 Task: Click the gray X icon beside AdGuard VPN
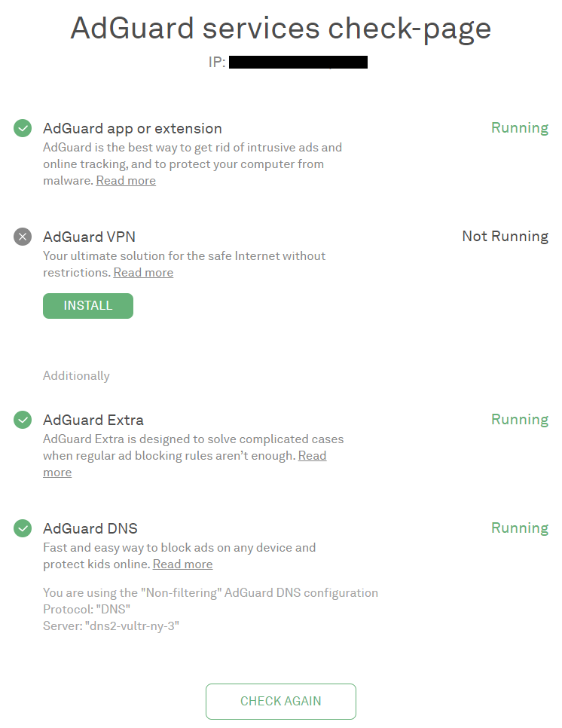(x=23, y=237)
